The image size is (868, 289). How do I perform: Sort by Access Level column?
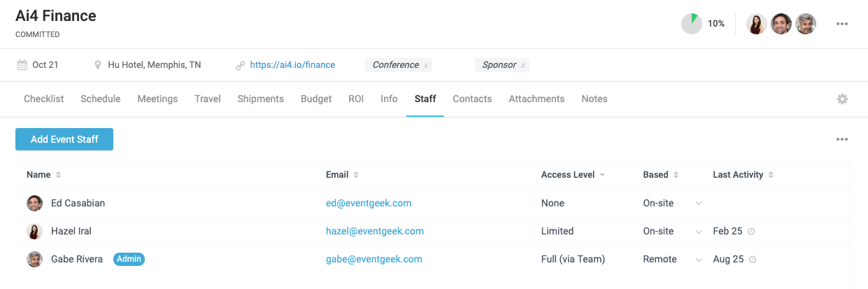(x=573, y=175)
